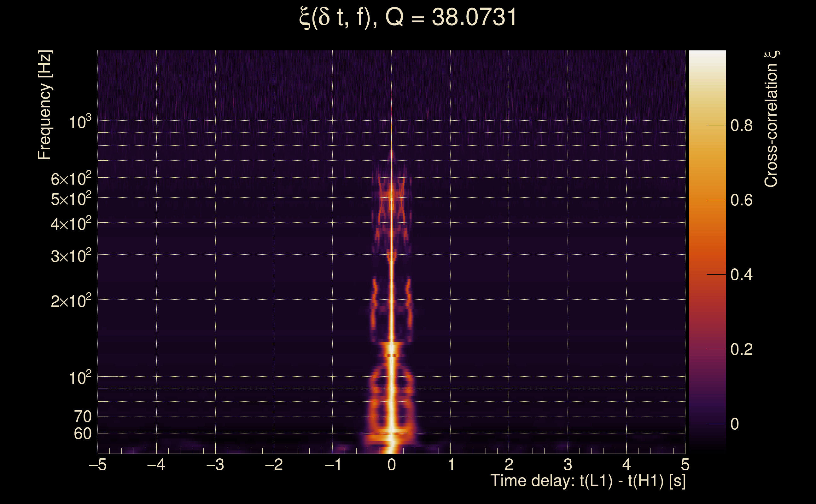Click the 2×10² frequency tick label
The width and height of the screenshot is (816, 504).
(x=71, y=301)
